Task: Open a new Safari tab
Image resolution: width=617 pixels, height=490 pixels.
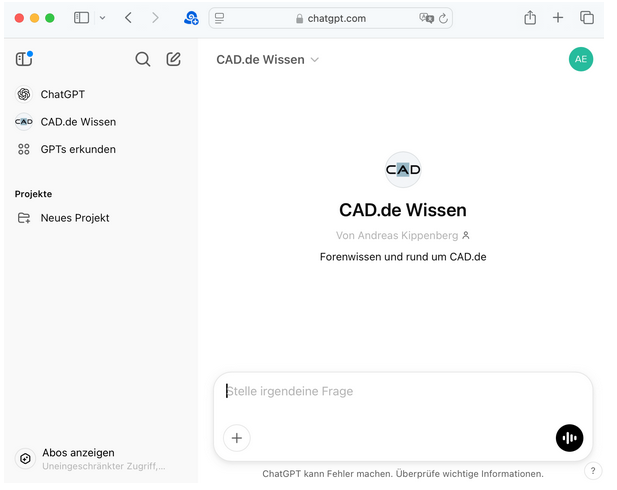Action: pos(558,18)
